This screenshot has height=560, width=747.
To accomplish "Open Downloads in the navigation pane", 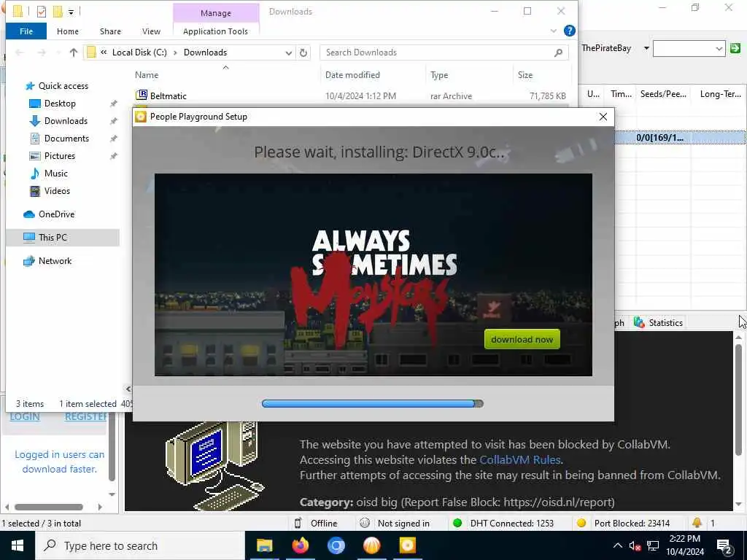I will pyautogui.click(x=66, y=121).
